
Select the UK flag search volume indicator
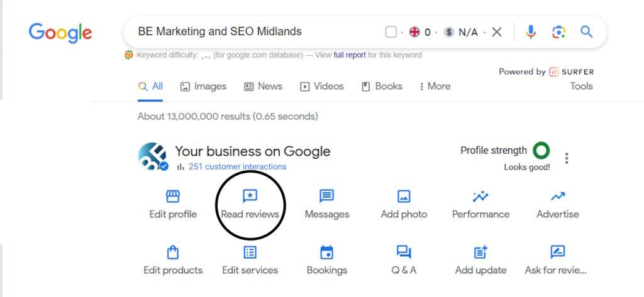[x=415, y=32]
